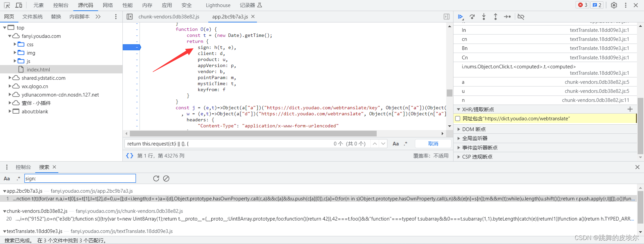
Task: Switch to the 元素 panel tab
Action: (39, 5)
